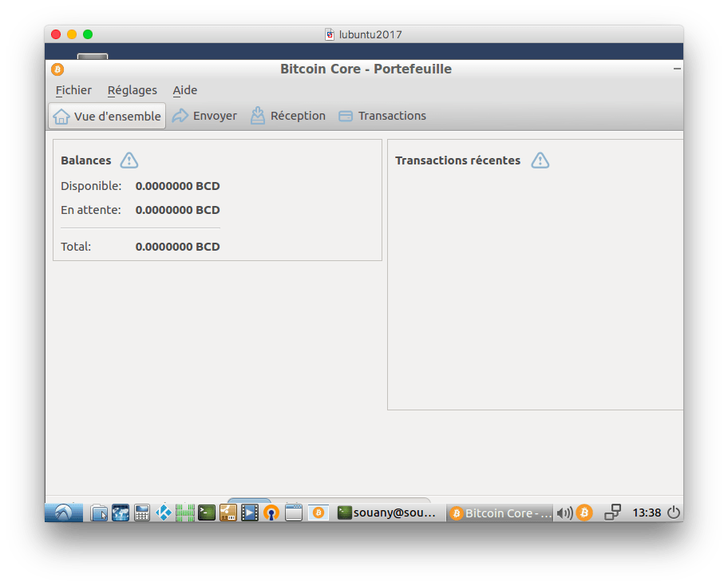This screenshot has height=586, width=728.
Task: Open the Lubuntu start menu
Action: coord(64,513)
